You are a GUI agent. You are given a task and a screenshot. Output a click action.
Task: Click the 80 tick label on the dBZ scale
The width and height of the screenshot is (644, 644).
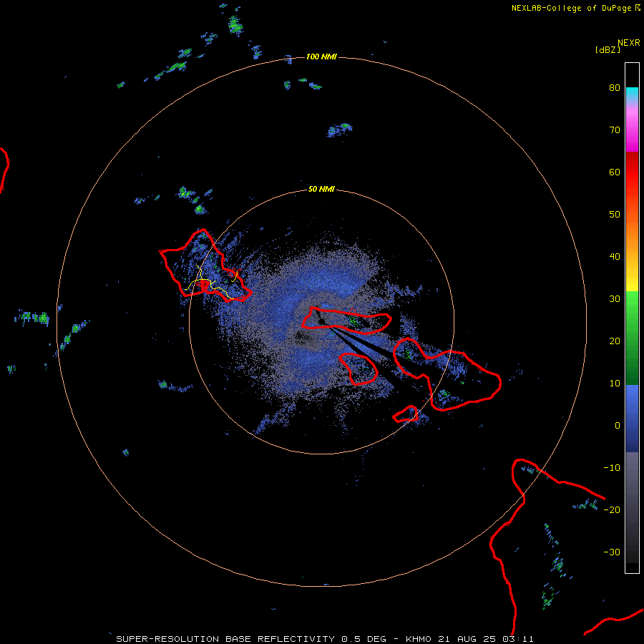[x=615, y=88]
